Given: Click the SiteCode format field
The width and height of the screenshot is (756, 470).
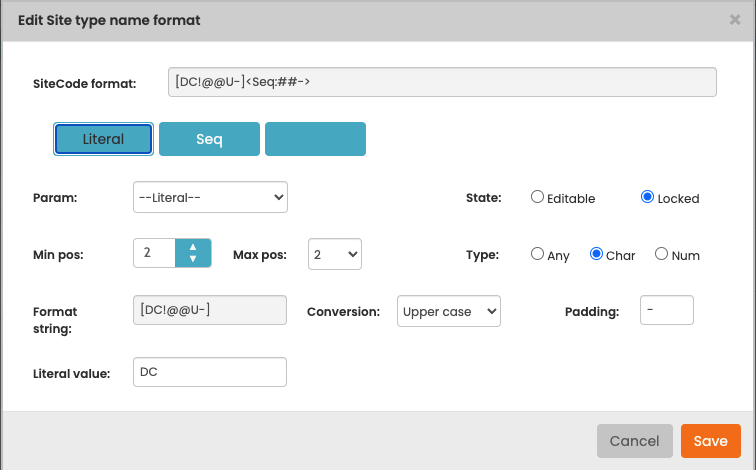Looking at the screenshot, I should click(x=442, y=82).
